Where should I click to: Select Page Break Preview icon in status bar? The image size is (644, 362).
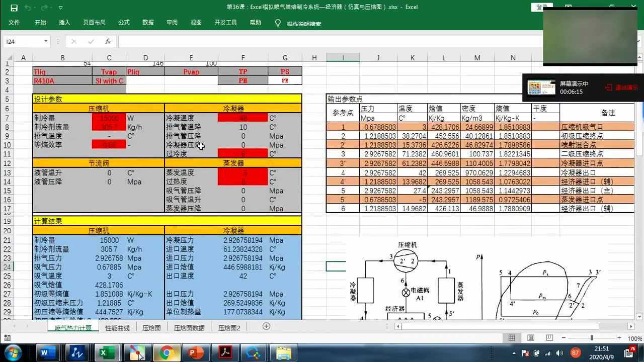click(549, 337)
